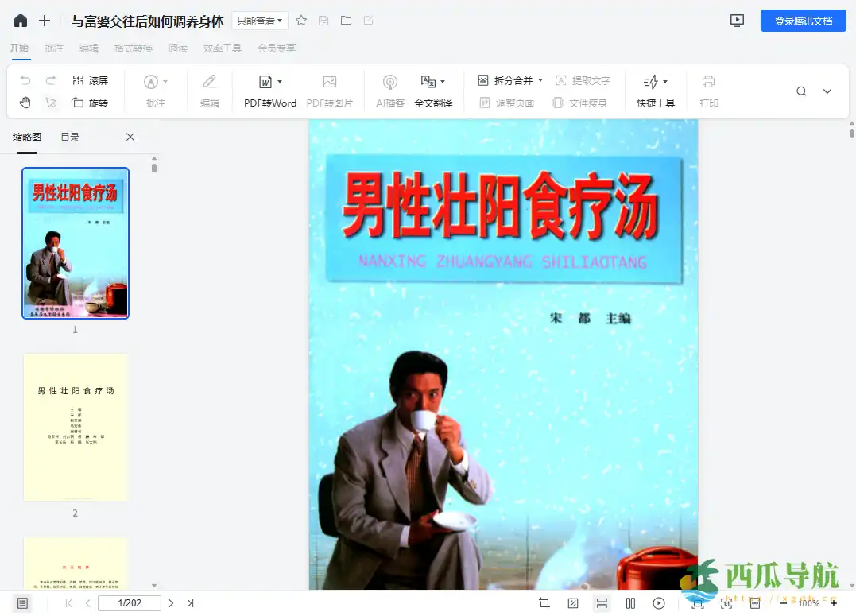Toggle actual size 1:1 view
Screen dimensions: 856x616
tap(727, 602)
